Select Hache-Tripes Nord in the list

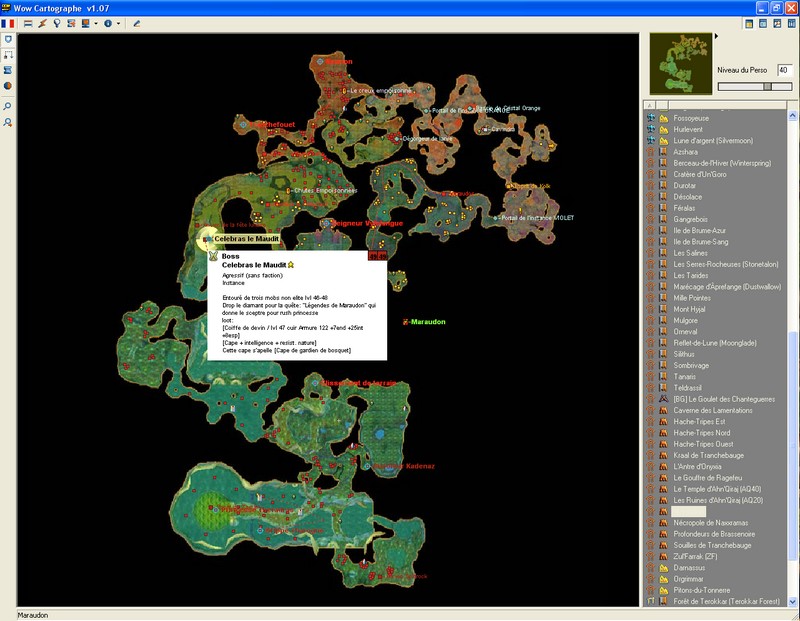tap(702, 433)
